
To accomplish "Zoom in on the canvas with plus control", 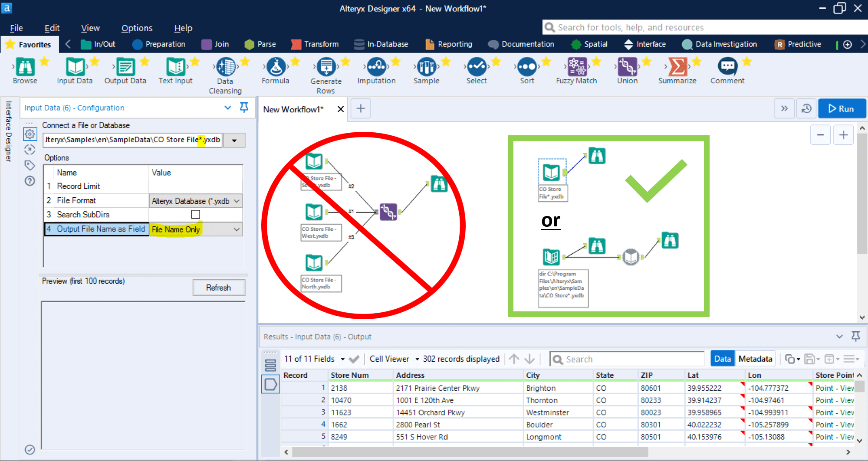I will click(843, 135).
